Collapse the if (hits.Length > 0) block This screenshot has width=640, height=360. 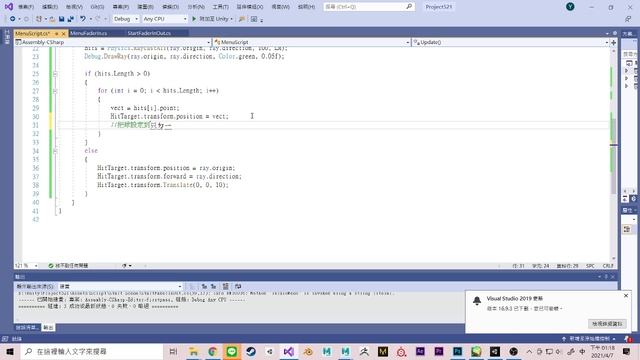(x=55, y=74)
